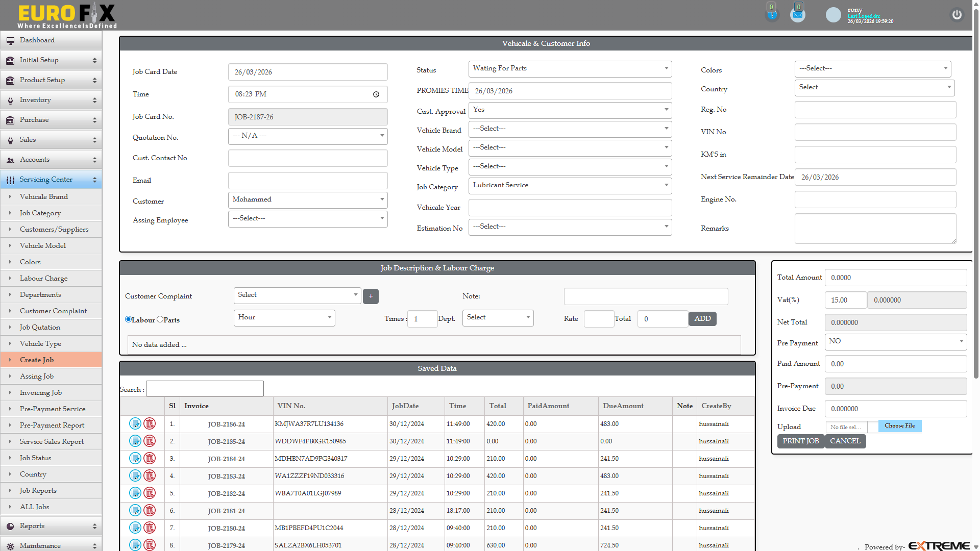Delete JOB-2185-24 using the red trash icon

click(150, 441)
